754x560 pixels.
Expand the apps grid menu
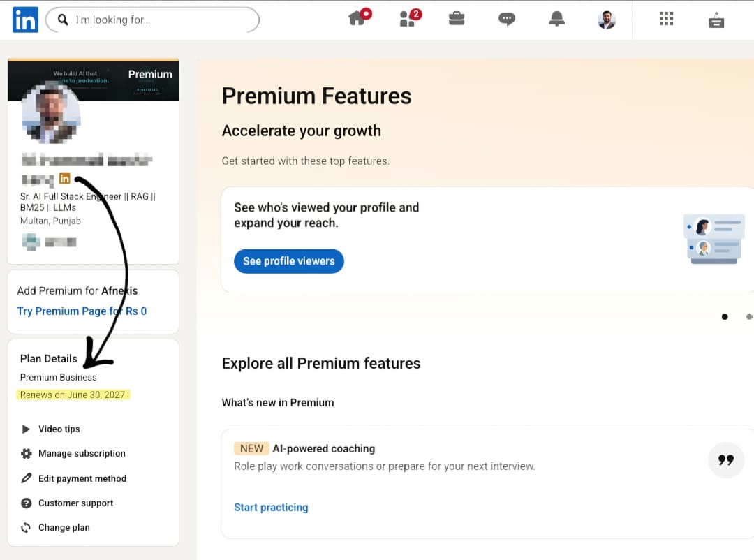coord(666,19)
